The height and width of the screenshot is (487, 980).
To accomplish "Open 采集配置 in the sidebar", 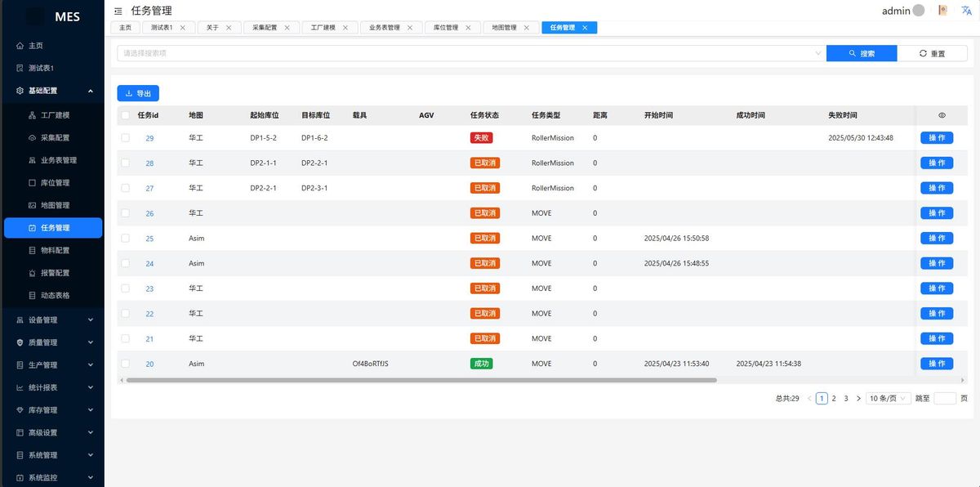I will click(52, 137).
